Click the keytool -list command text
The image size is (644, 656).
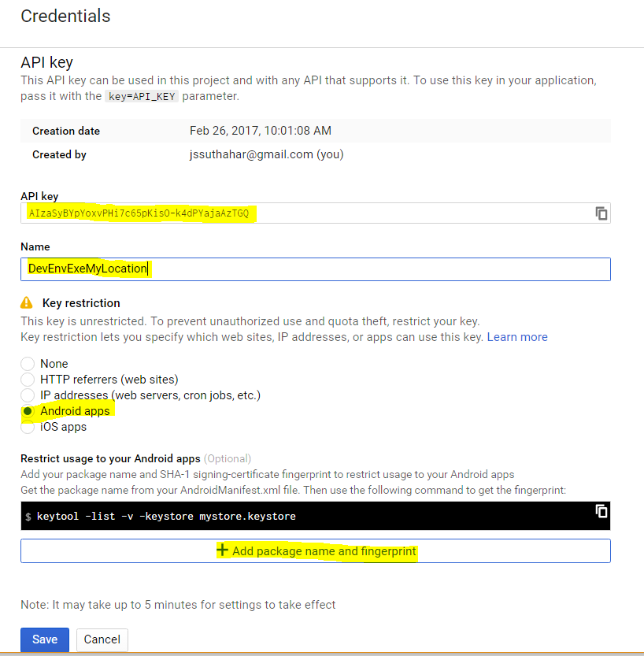[x=166, y=517]
